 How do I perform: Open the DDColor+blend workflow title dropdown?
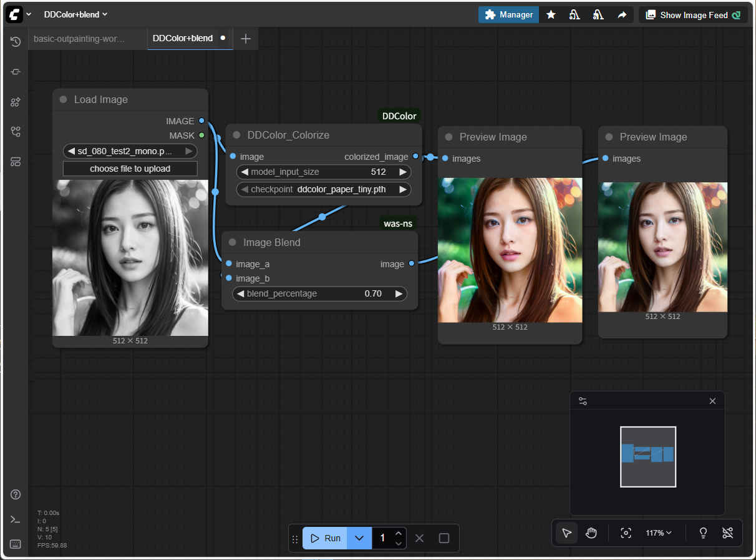[x=75, y=14]
